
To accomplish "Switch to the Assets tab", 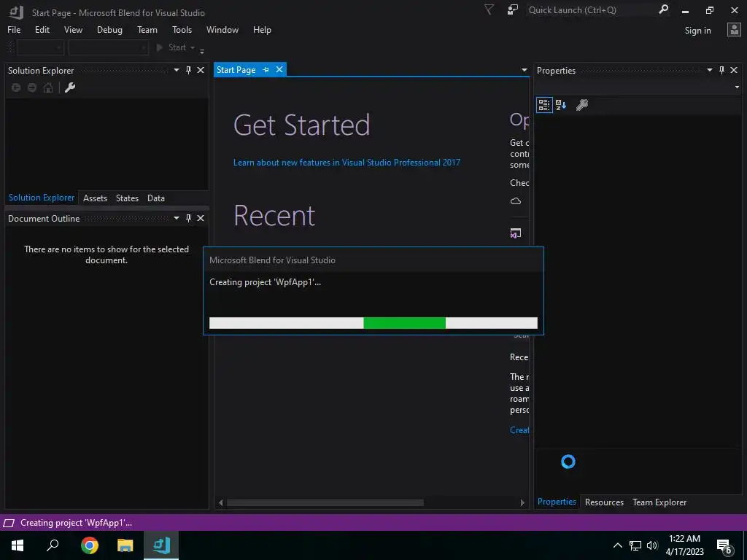I will (x=96, y=198).
